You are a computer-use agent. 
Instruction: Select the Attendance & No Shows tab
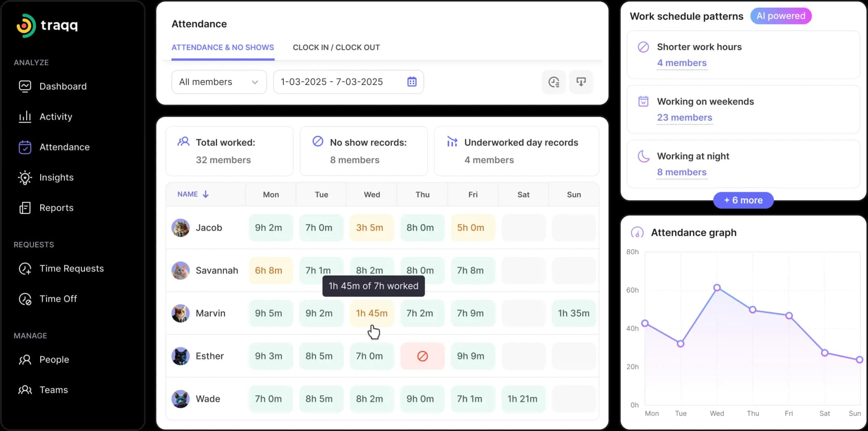[x=222, y=47]
